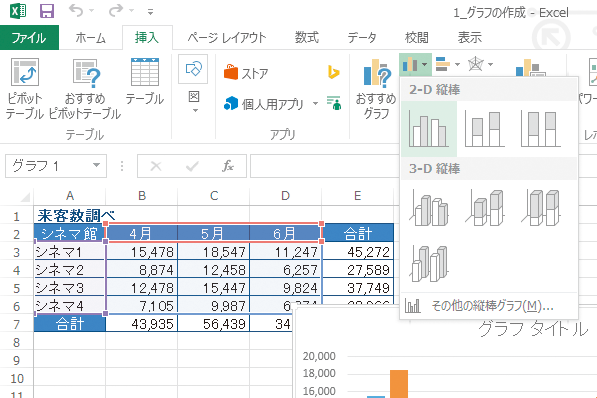Select the 3-D clustered column chart
This screenshot has height=398, width=597.
(429, 208)
